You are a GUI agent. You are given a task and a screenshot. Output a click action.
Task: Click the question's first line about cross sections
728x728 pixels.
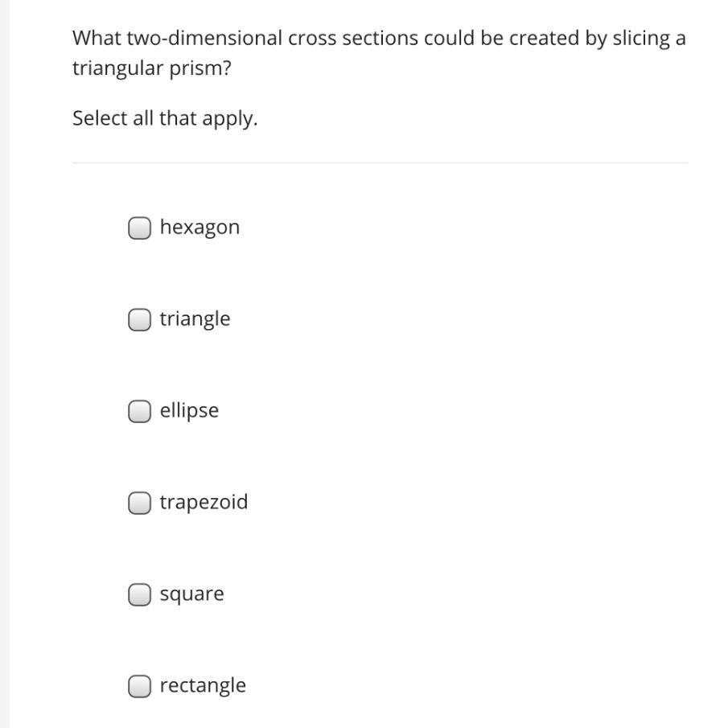379,38
